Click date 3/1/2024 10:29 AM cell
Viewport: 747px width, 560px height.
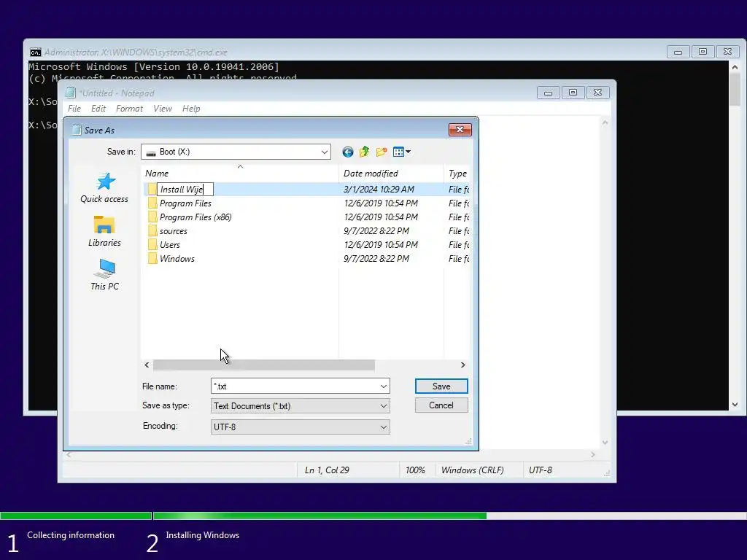(379, 190)
